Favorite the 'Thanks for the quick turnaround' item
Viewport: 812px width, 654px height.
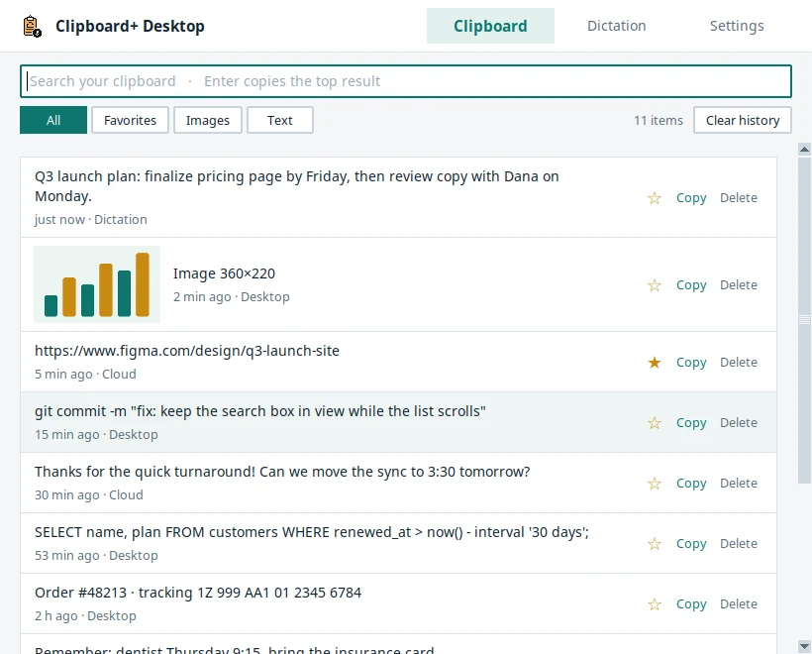(654, 484)
